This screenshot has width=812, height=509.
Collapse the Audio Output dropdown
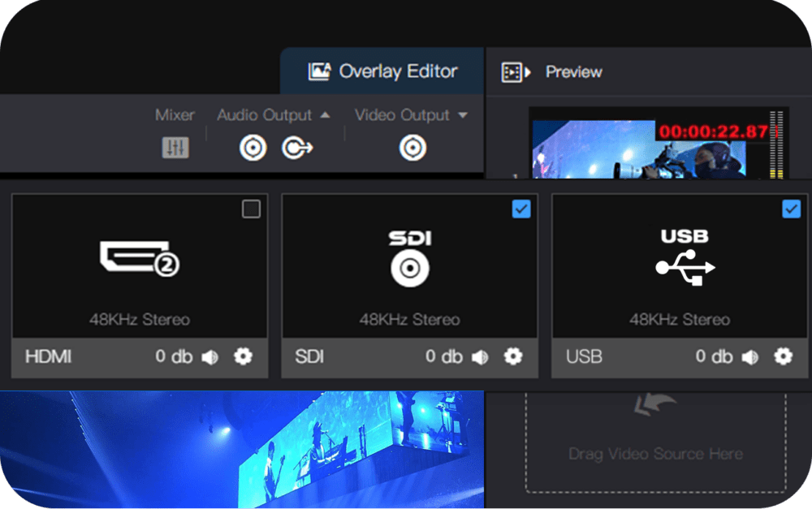coord(326,115)
